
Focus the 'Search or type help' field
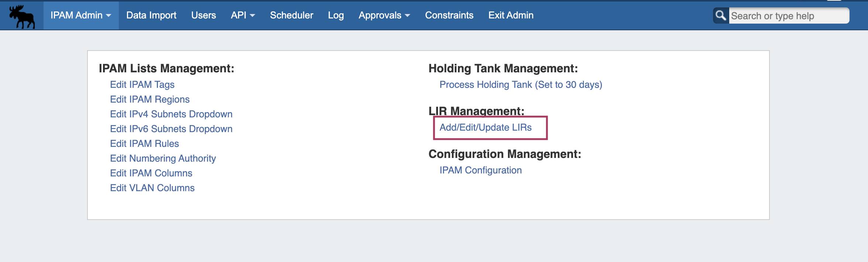tap(788, 16)
